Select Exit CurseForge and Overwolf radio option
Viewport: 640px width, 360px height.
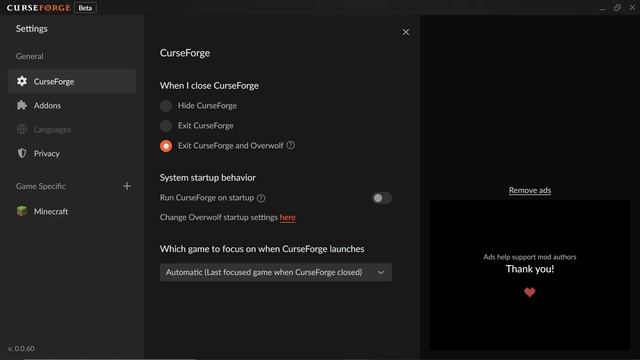pos(166,146)
